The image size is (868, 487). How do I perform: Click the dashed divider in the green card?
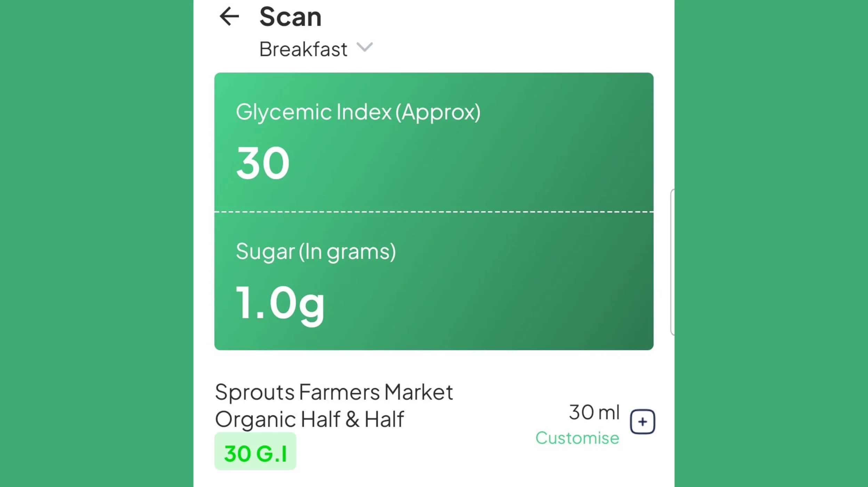[434, 211]
